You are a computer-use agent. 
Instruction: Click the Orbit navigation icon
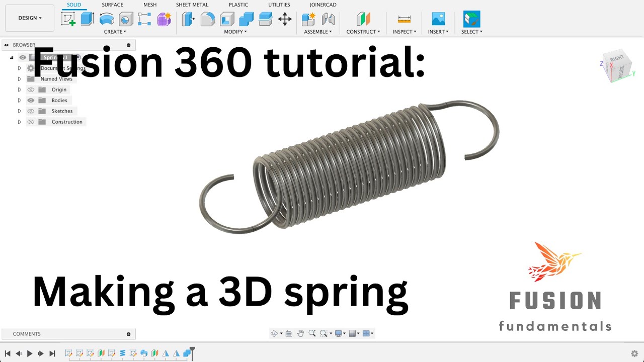[x=274, y=333]
